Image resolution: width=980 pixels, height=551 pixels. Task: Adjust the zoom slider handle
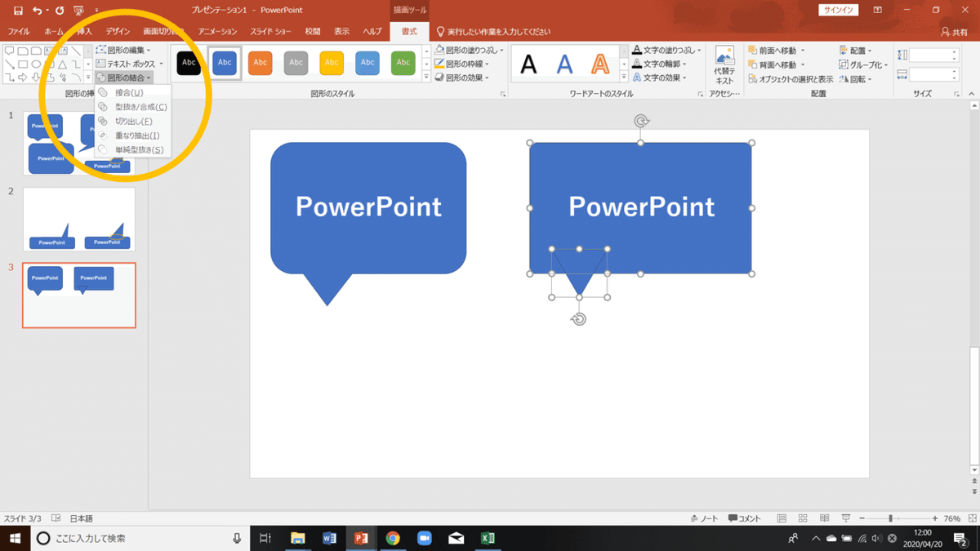[x=890, y=518]
